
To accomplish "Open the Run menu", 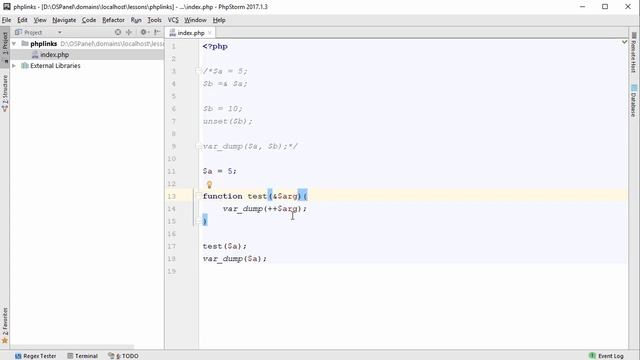I will 136,20.
